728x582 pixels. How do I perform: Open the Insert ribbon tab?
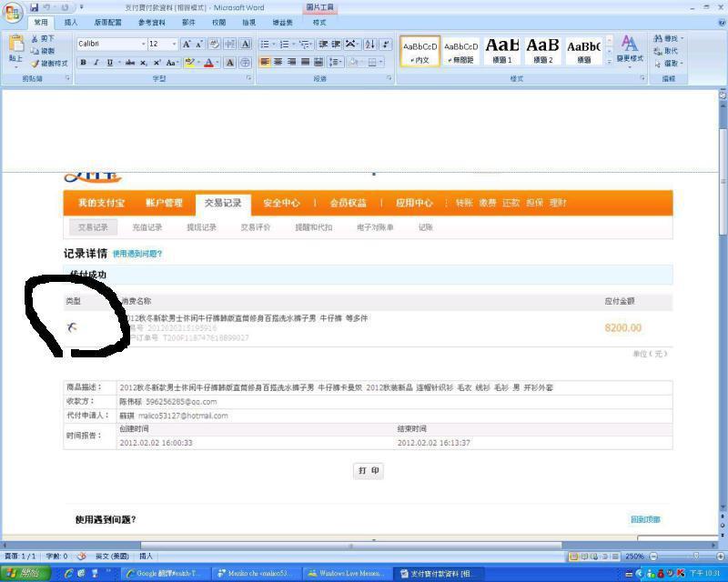click(x=71, y=22)
